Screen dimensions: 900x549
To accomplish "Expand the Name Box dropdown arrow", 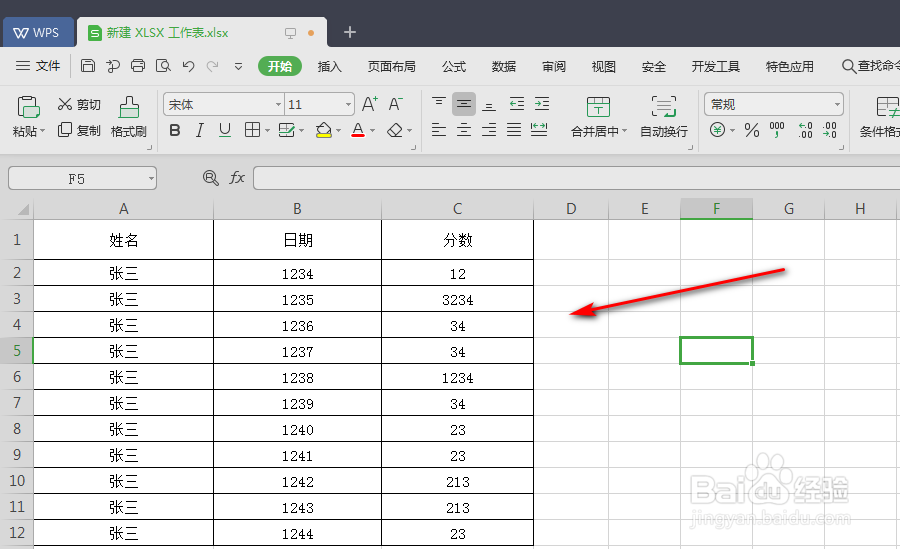I will 151,179.
